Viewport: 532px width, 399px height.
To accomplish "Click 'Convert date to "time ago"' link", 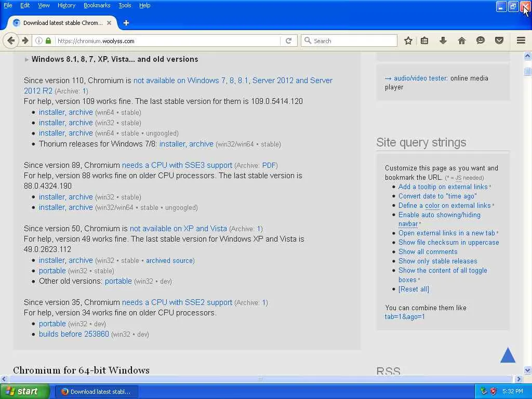I will pos(437,196).
